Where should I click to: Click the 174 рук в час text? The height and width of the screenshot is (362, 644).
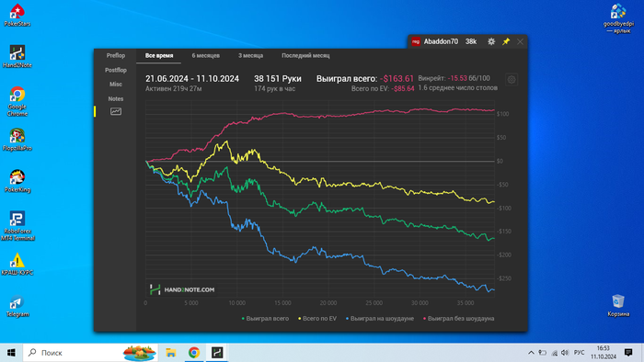pyautogui.click(x=274, y=88)
